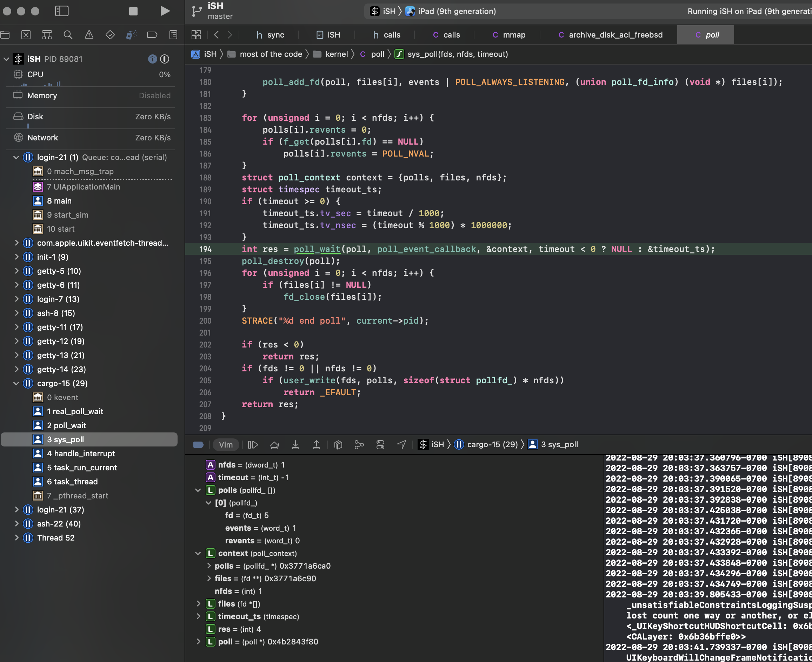Expand the ash-22 (40) thread
Viewport: 812px width, 662px height.
point(16,524)
